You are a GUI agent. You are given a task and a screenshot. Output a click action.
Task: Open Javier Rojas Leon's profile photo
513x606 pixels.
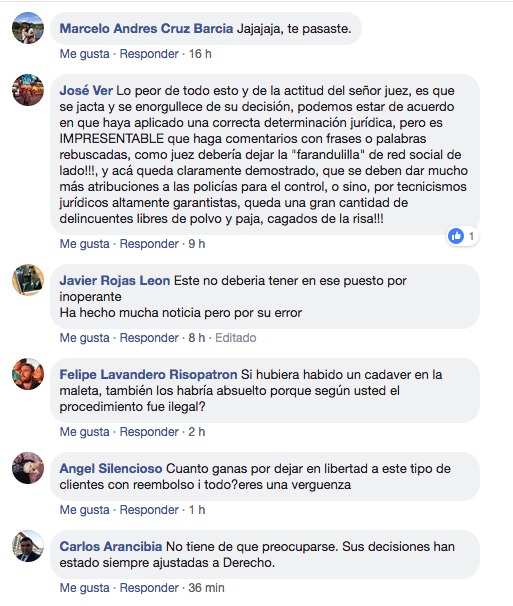pyautogui.click(x=28, y=280)
